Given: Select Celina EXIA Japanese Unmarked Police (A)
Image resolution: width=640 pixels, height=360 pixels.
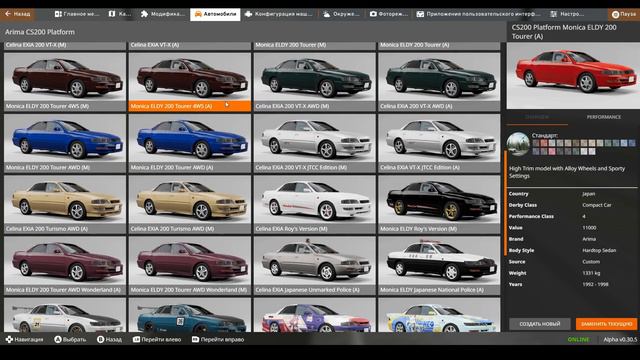Looking at the screenshot, I should (315, 265).
